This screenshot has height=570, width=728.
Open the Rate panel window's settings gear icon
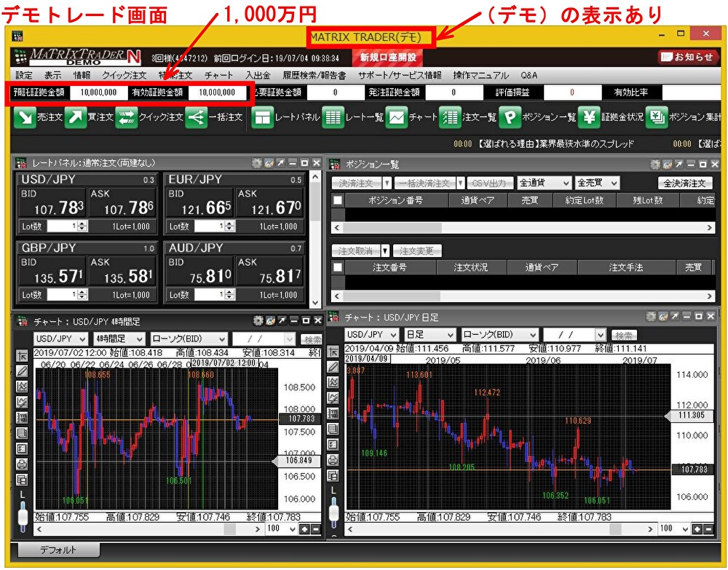257,163
